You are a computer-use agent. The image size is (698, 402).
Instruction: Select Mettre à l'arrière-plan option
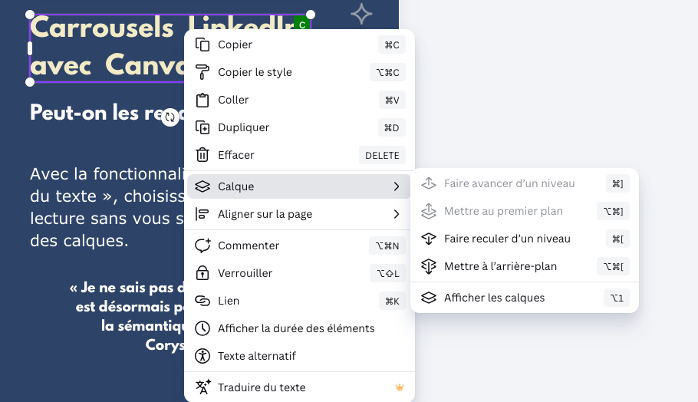coord(500,266)
